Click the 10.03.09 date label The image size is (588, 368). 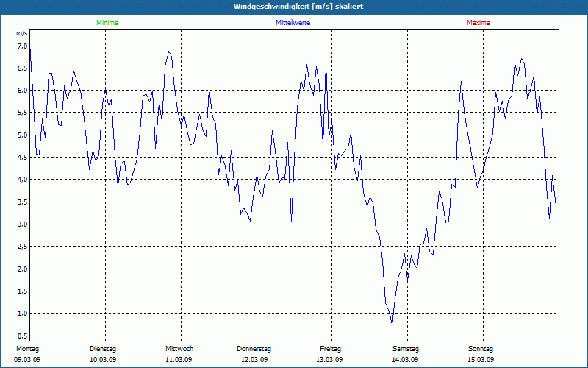pyautogui.click(x=103, y=360)
